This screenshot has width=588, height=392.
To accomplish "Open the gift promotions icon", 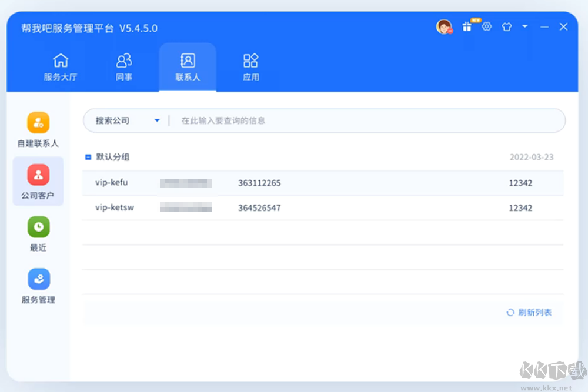I will (467, 26).
